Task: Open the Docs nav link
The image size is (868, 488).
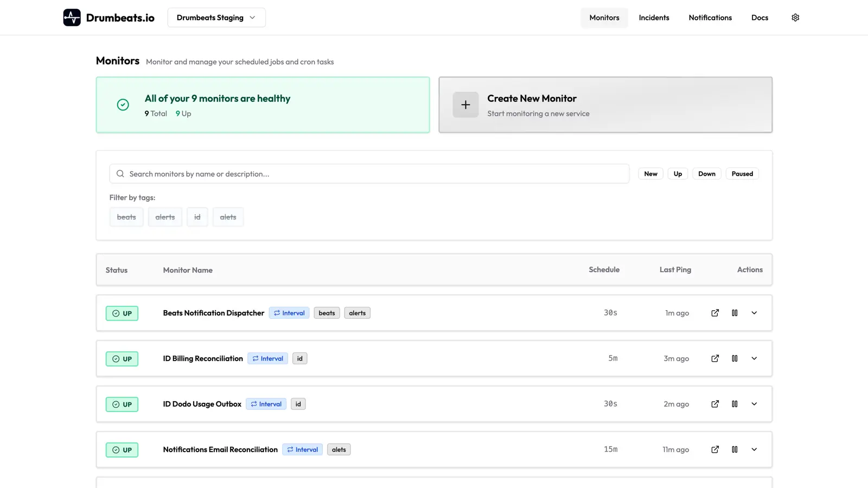Action: [x=759, y=17]
